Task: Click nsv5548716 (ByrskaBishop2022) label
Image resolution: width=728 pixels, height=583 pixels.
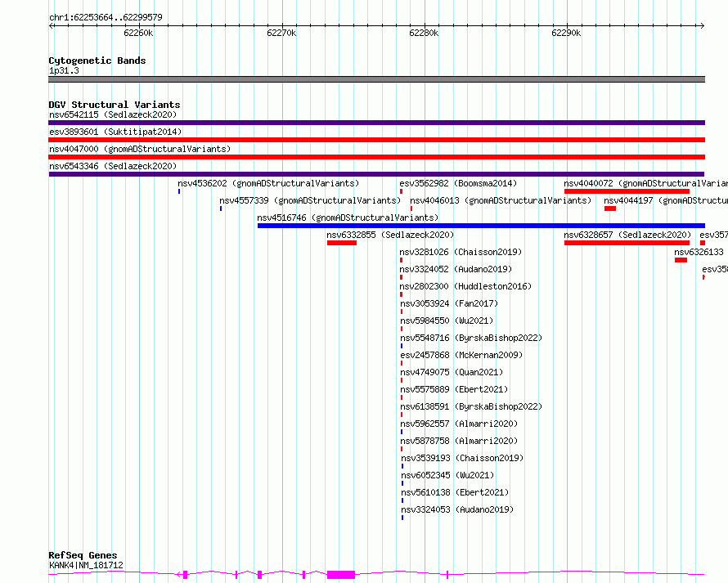Action: pos(471,338)
